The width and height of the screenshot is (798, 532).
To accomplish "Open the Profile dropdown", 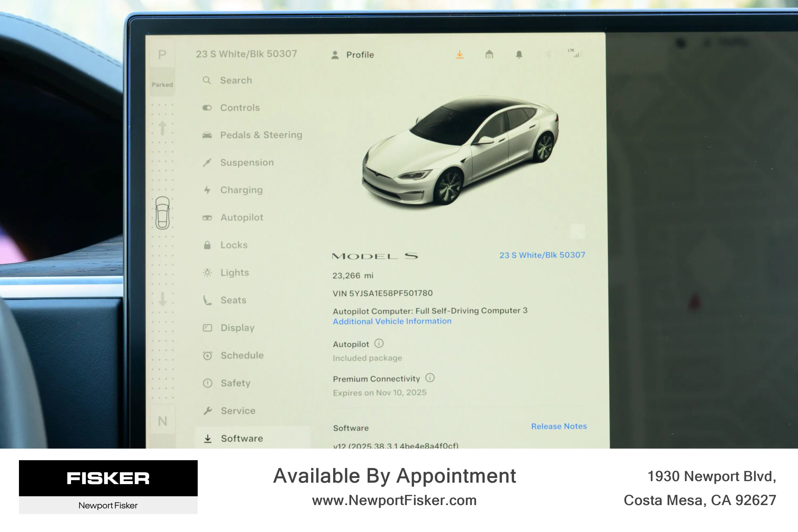I will point(360,55).
